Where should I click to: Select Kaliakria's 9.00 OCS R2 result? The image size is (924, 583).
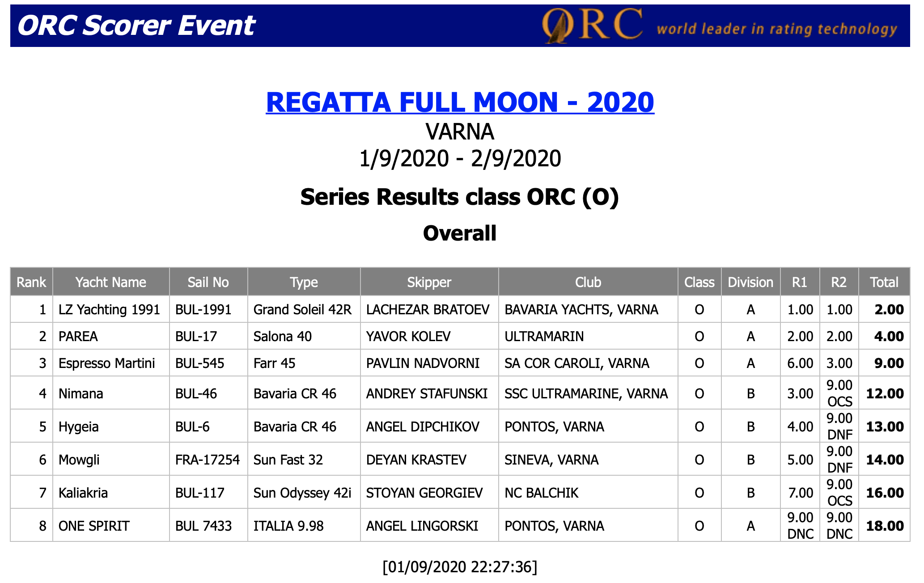point(839,492)
